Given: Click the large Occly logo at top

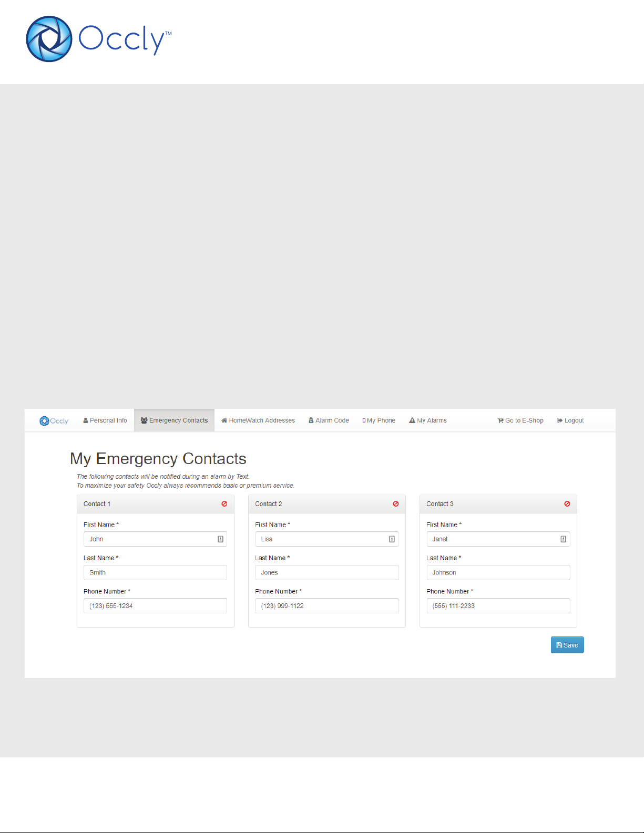Looking at the screenshot, I should pos(99,39).
